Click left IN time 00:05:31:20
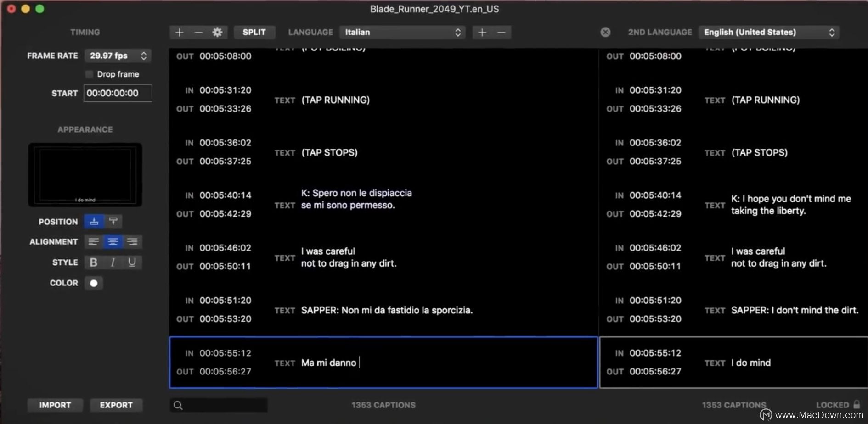This screenshot has width=868, height=424. pyautogui.click(x=225, y=90)
